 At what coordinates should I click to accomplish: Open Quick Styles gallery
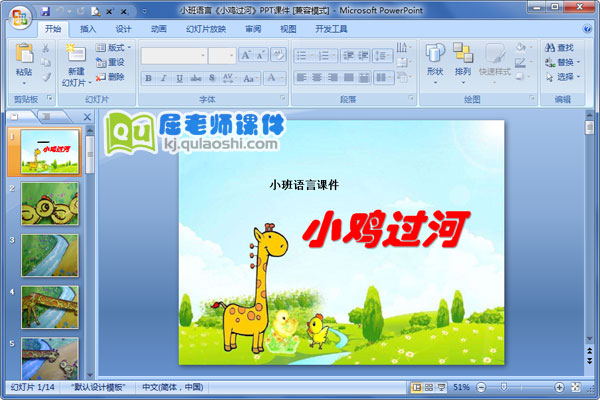tap(495, 64)
